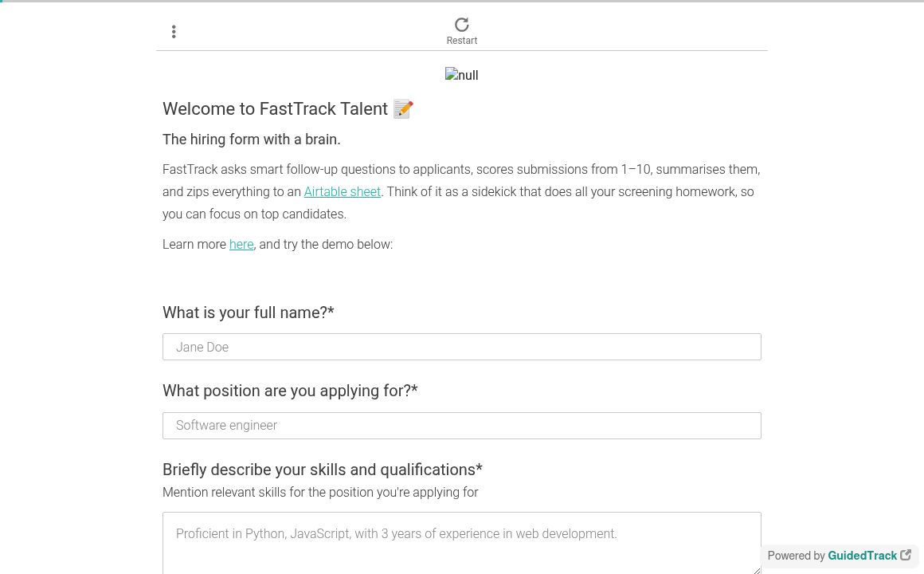924x574 pixels.
Task: Open the Airtable sheet link
Action: (x=342, y=191)
